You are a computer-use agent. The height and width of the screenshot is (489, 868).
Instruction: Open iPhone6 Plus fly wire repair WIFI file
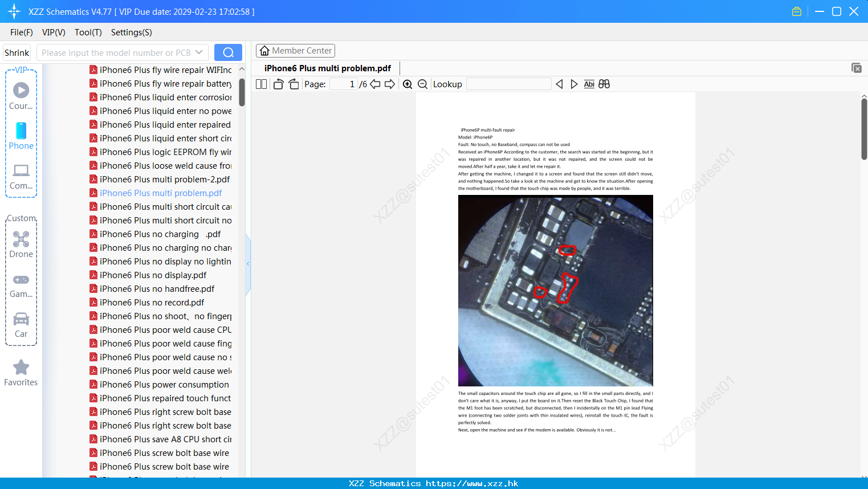click(161, 70)
